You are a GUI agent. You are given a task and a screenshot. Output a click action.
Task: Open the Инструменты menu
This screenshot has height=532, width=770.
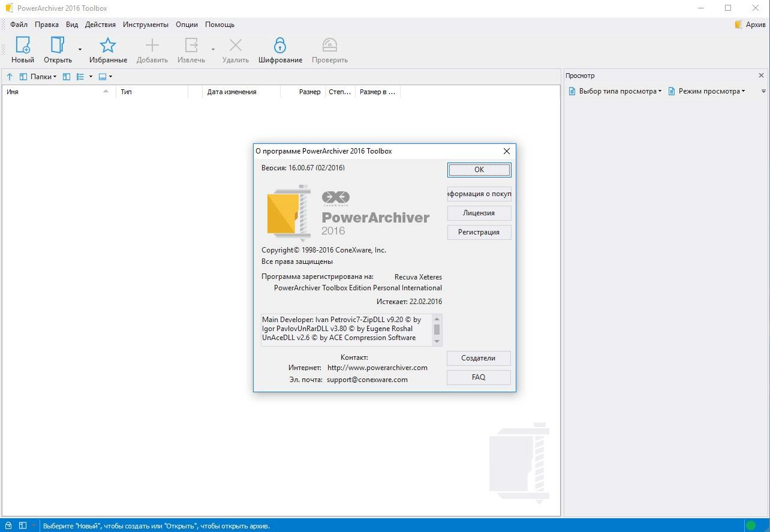point(146,25)
